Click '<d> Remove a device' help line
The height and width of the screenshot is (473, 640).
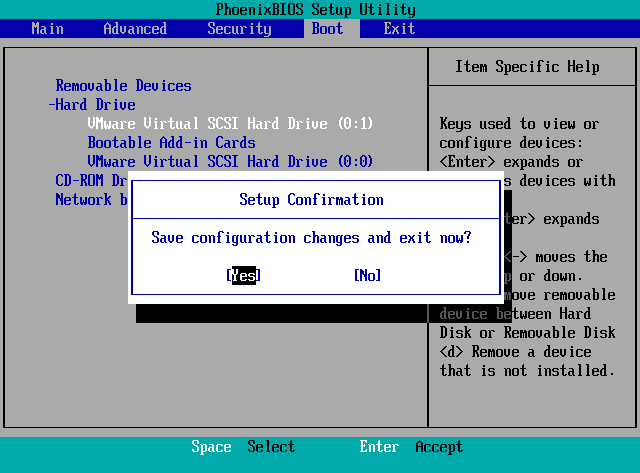point(515,352)
